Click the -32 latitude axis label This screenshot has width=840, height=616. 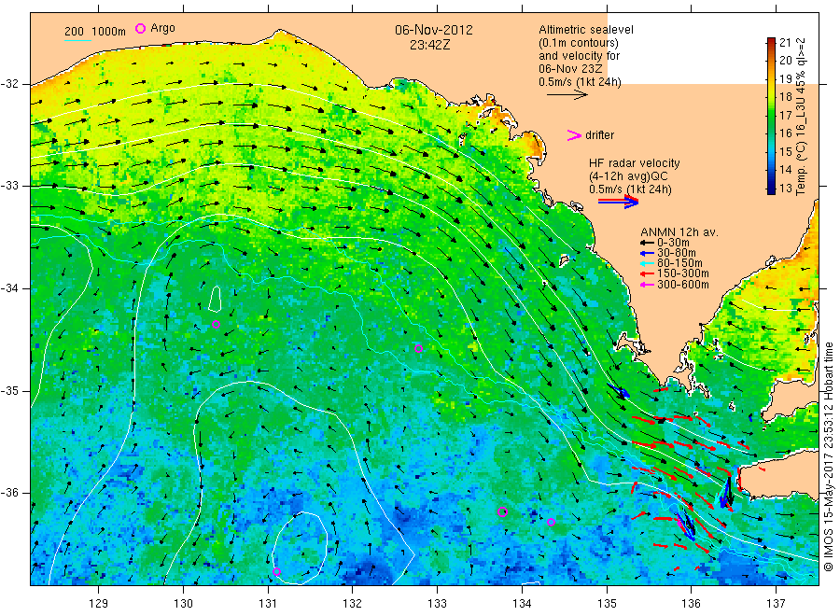tap(9, 84)
